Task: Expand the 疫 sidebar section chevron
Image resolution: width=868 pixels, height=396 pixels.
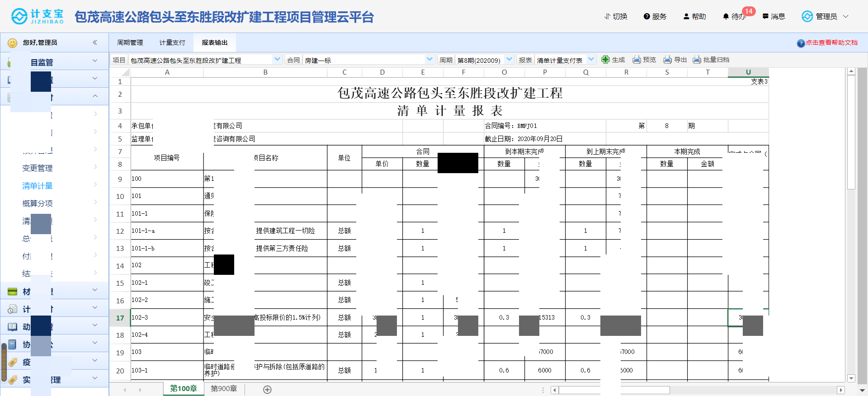Action: pyautogui.click(x=95, y=360)
